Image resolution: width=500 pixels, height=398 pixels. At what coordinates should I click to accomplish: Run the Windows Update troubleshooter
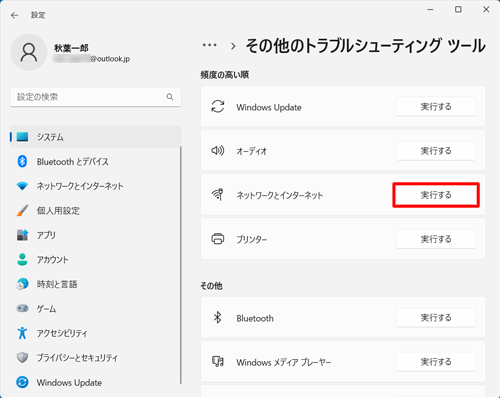[x=436, y=107]
